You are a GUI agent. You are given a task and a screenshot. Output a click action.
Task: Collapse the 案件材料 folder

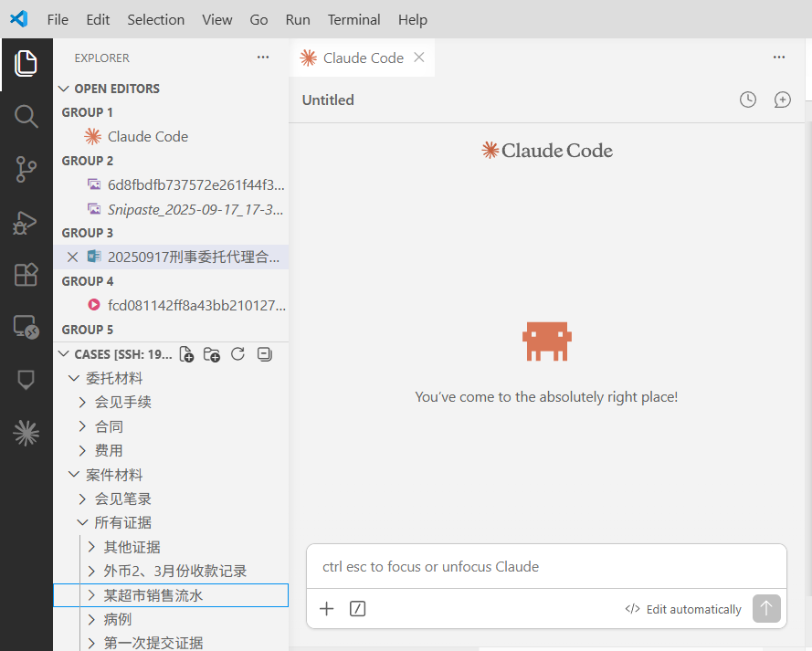74,475
